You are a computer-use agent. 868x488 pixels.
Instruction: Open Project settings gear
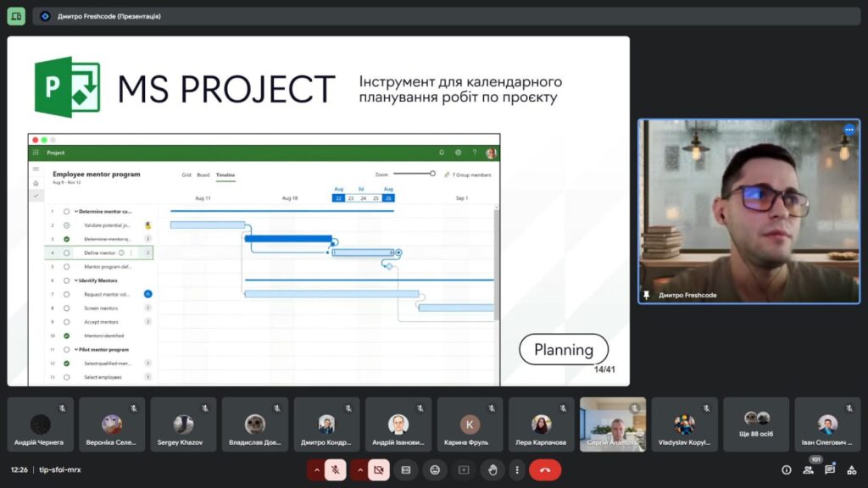[458, 152]
